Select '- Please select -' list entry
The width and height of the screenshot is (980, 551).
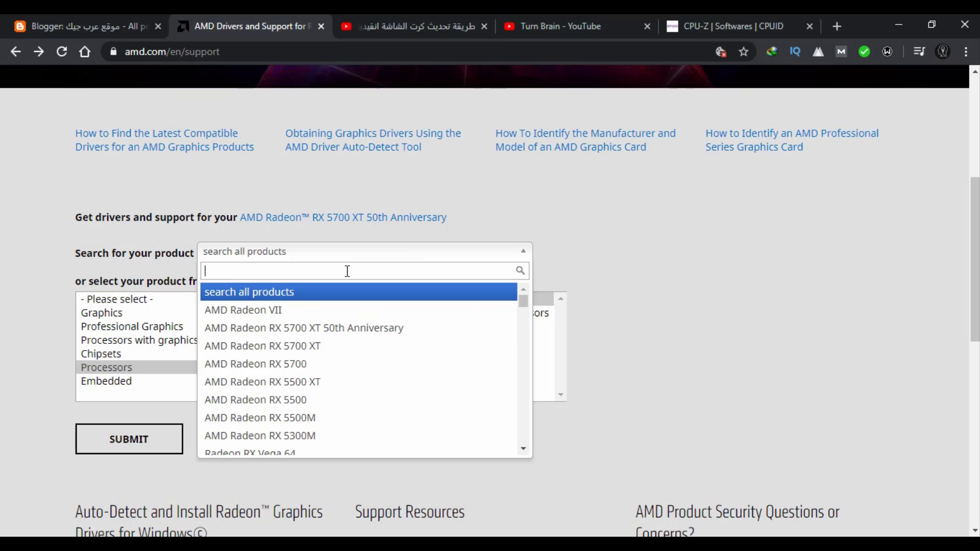click(x=137, y=299)
